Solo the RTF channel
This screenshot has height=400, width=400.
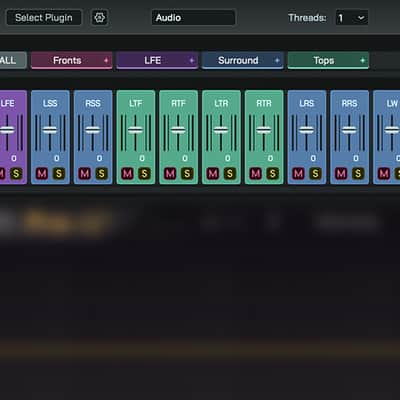187,173
